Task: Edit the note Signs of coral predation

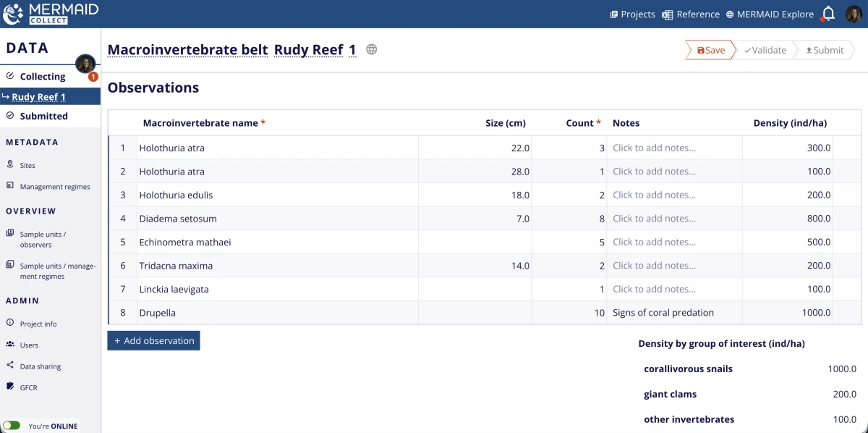Action: coord(675,313)
